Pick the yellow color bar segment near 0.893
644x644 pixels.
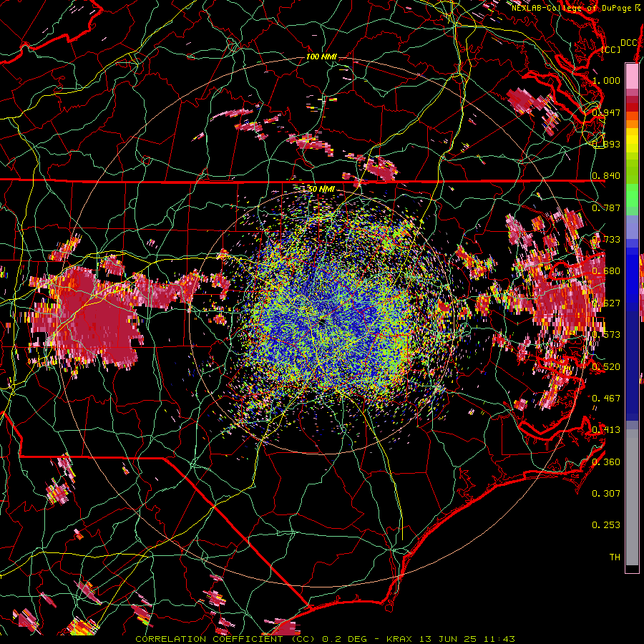(x=632, y=141)
